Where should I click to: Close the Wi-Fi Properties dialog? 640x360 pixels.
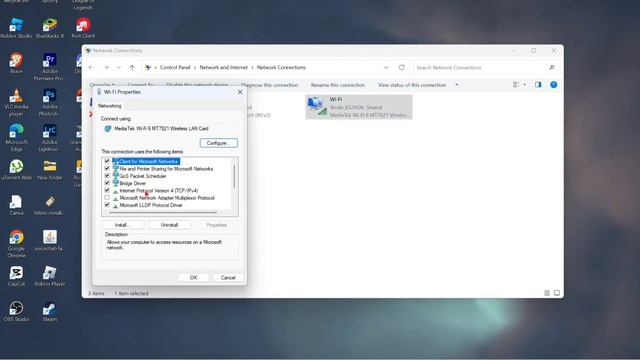[240, 92]
